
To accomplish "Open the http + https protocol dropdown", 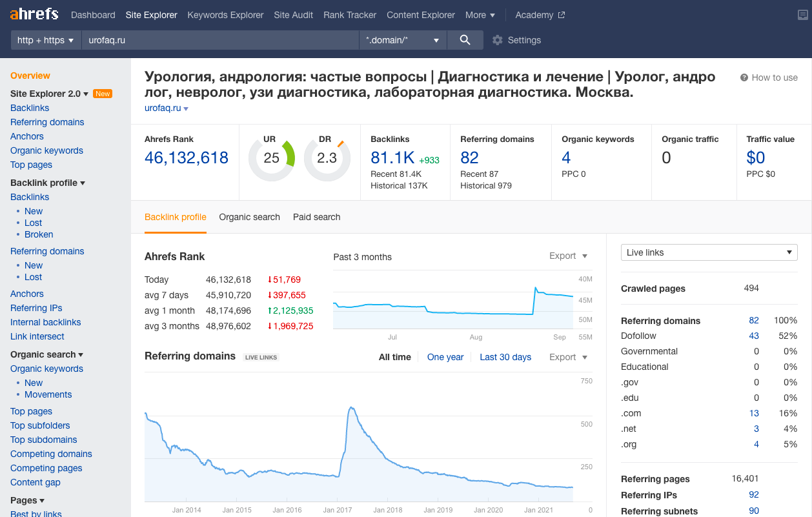I will 46,40.
